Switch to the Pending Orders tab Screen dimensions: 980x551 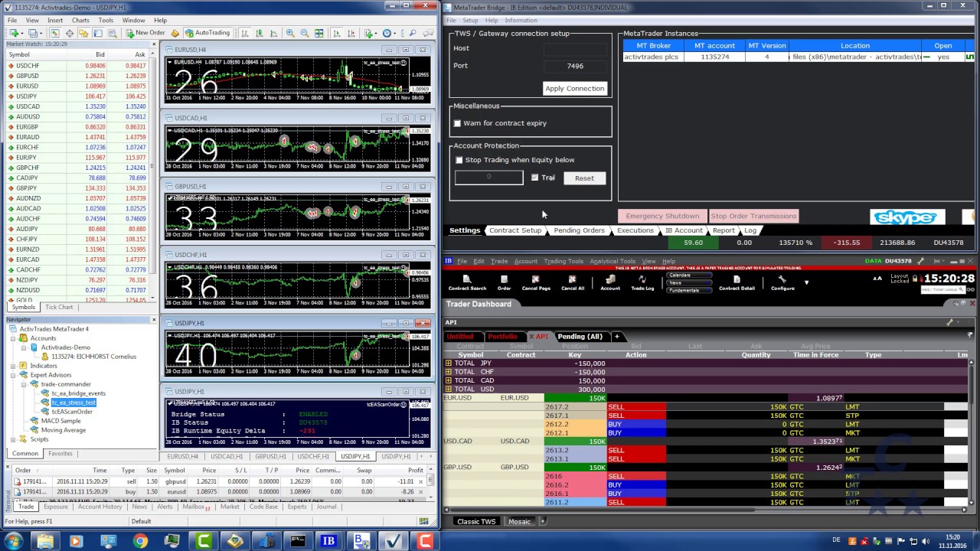click(579, 230)
